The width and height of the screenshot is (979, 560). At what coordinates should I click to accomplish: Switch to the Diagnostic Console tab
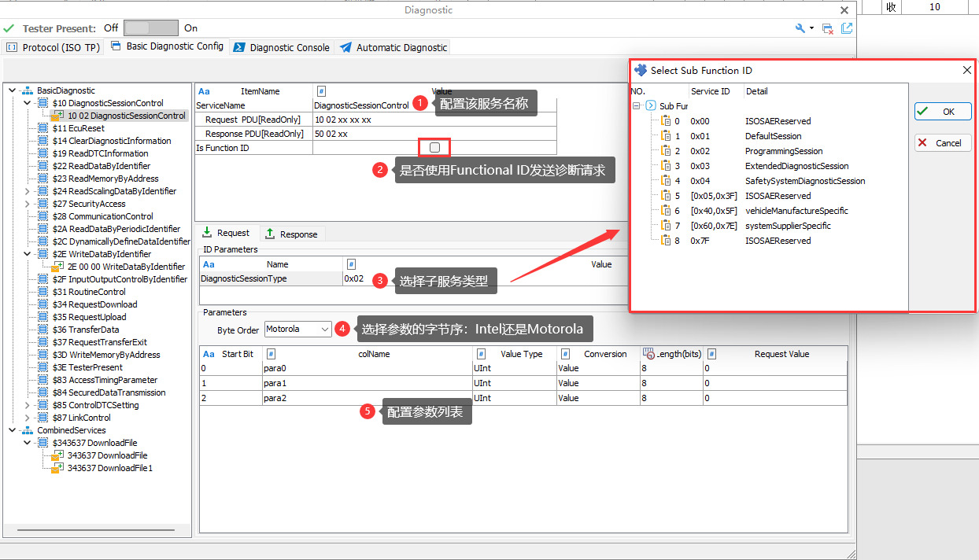pos(281,47)
